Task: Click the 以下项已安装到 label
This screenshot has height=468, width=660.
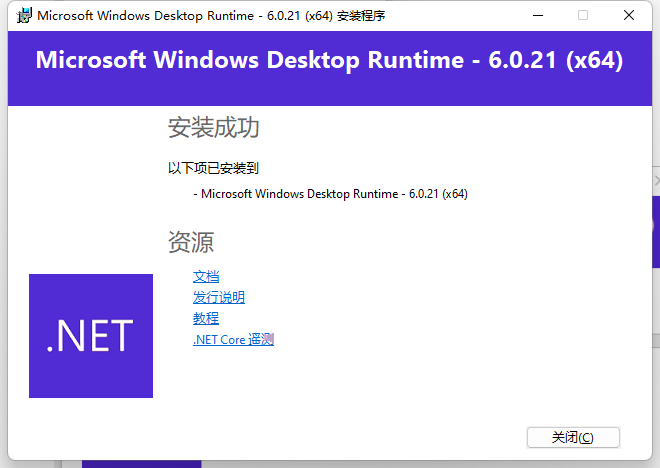Action: pos(213,168)
